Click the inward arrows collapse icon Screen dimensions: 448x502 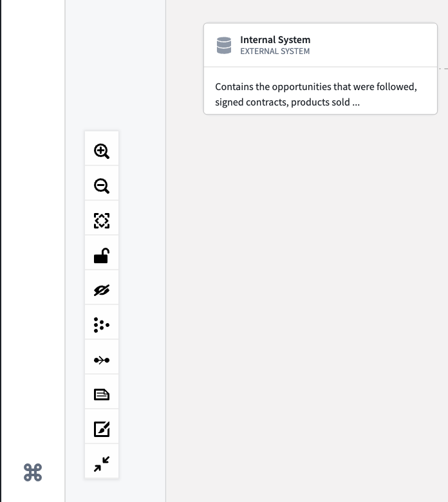pos(102,464)
